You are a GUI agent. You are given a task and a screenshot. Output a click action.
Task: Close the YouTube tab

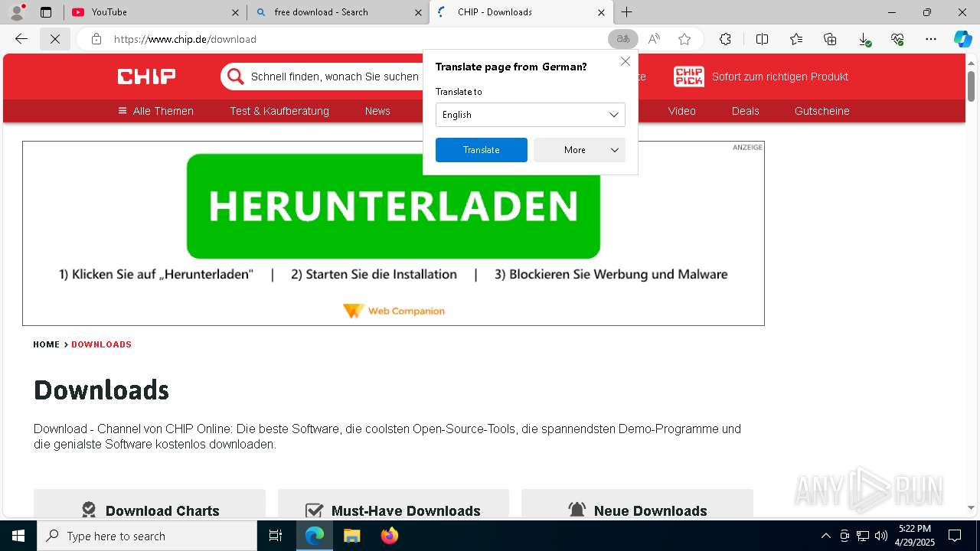(235, 12)
